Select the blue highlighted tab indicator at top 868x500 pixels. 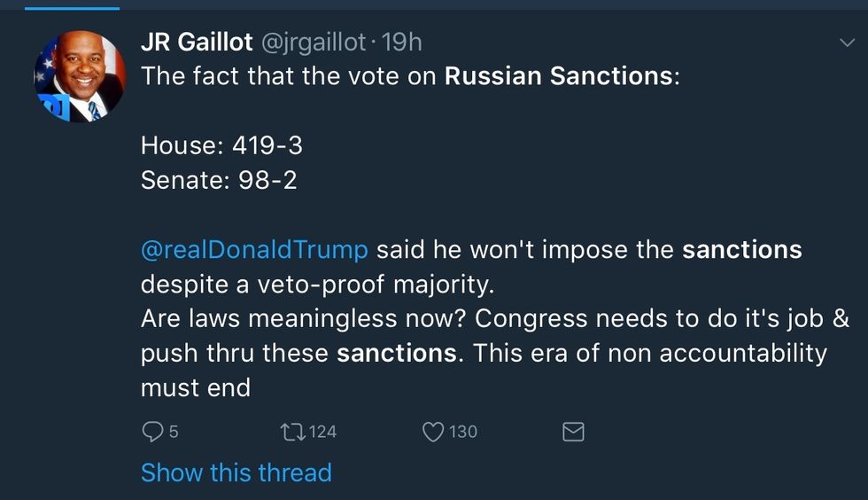pyautogui.click(x=72, y=7)
